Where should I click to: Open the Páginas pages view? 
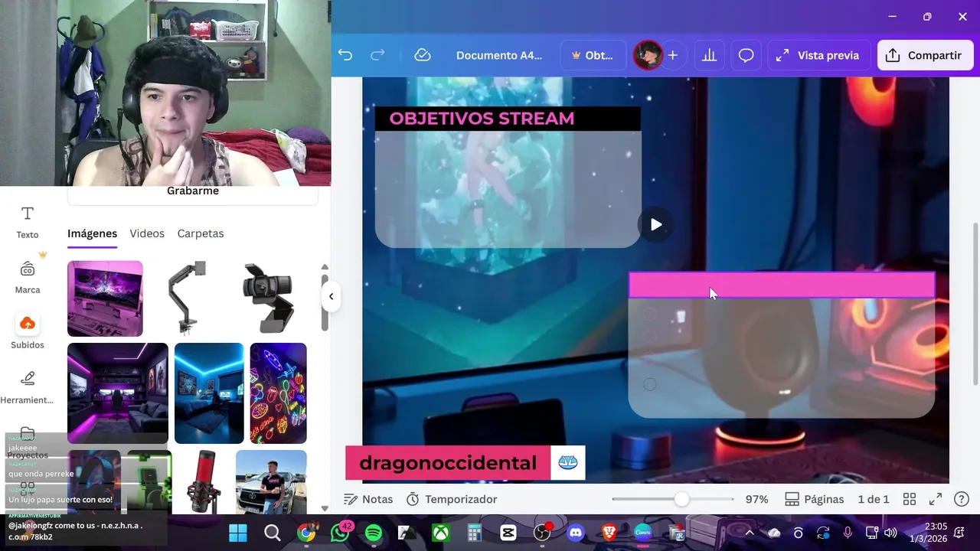pos(815,499)
